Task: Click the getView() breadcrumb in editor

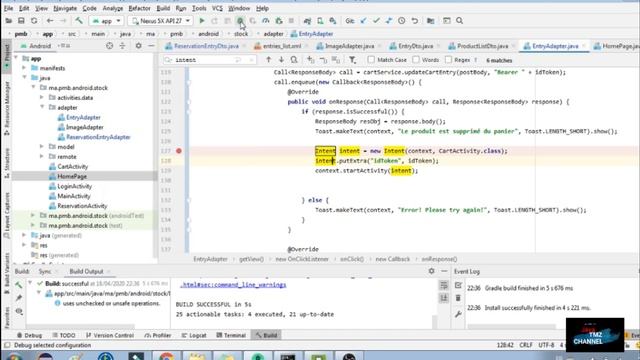Action: click(x=251, y=259)
